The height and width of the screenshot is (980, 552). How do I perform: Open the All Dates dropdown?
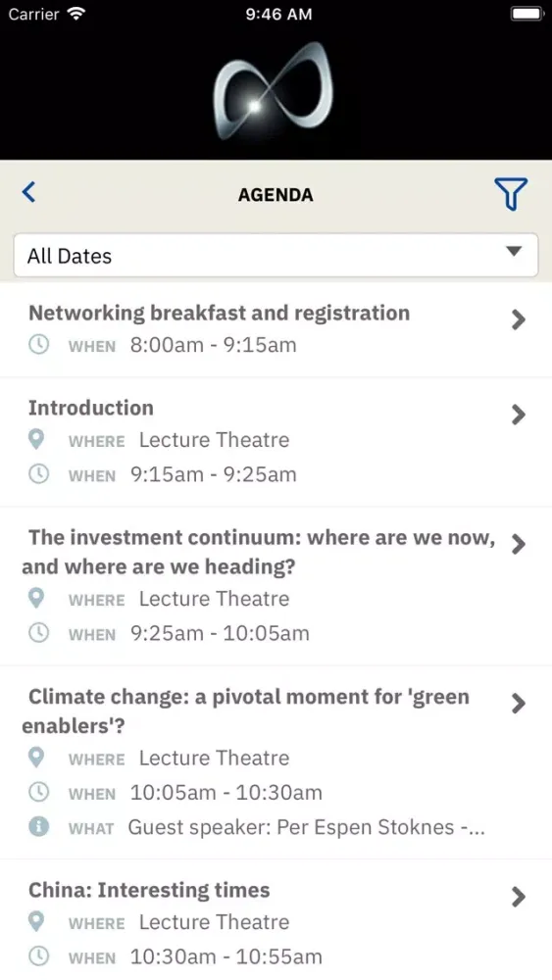[276, 255]
